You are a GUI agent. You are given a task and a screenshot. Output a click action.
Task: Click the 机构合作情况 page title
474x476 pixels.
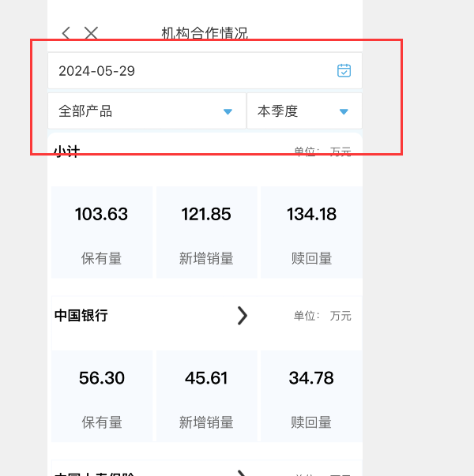[x=205, y=33]
